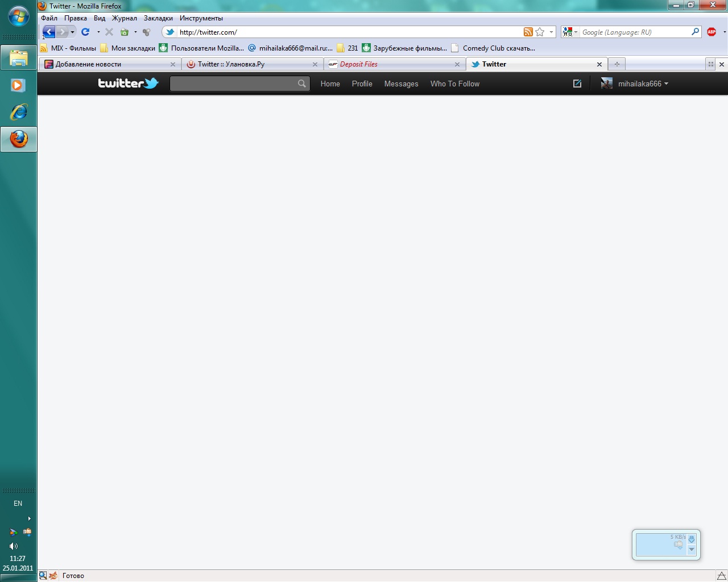Close the active Twitter tab
The height and width of the screenshot is (582, 728).
(x=599, y=64)
